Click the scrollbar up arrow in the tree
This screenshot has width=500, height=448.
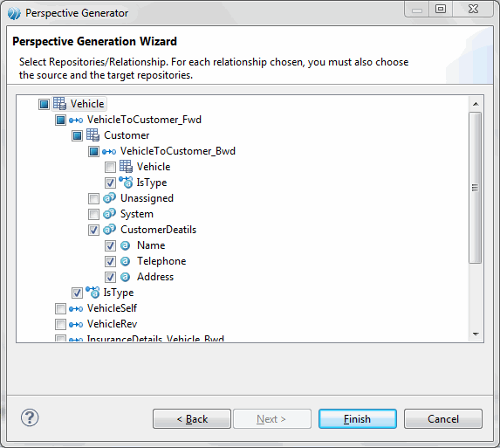pyautogui.click(x=476, y=104)
